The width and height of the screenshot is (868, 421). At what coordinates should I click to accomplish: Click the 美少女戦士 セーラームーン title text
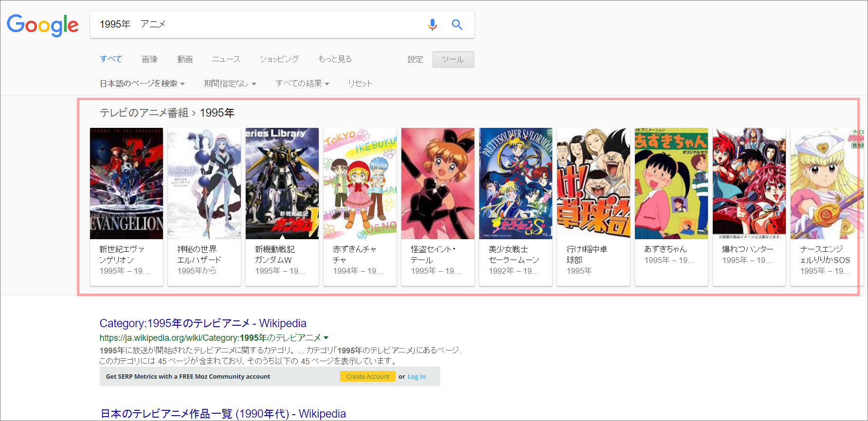click(x=514, y=254)
